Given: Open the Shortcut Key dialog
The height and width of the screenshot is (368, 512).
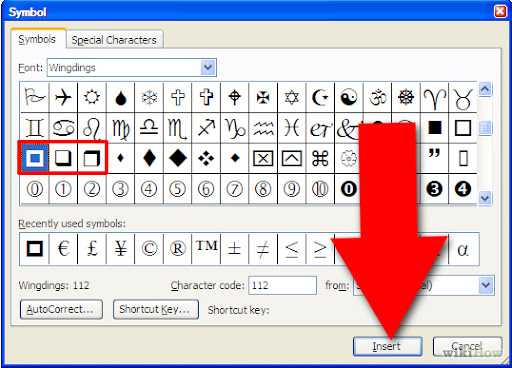Looking at the screenshot, I should click(156, 309).
